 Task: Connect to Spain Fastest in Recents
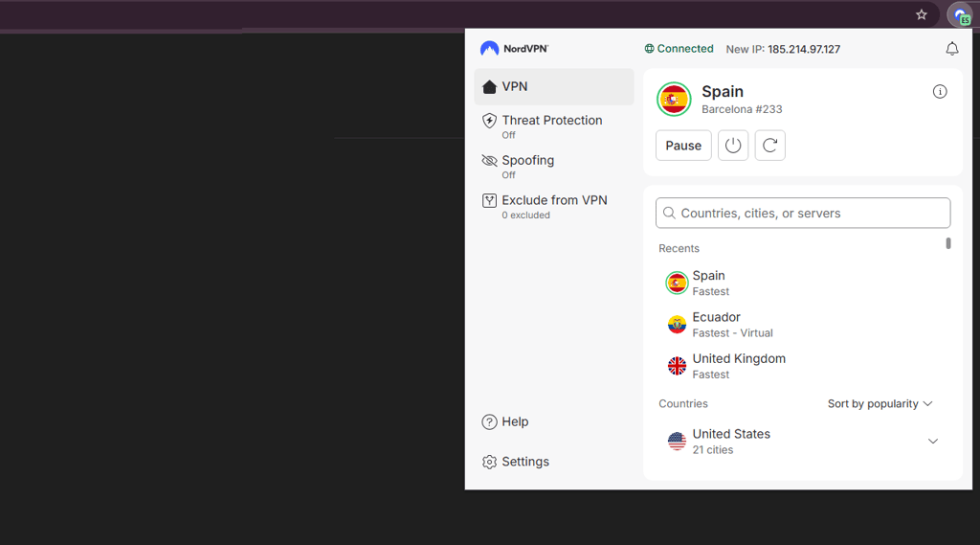tap(803, 283)
